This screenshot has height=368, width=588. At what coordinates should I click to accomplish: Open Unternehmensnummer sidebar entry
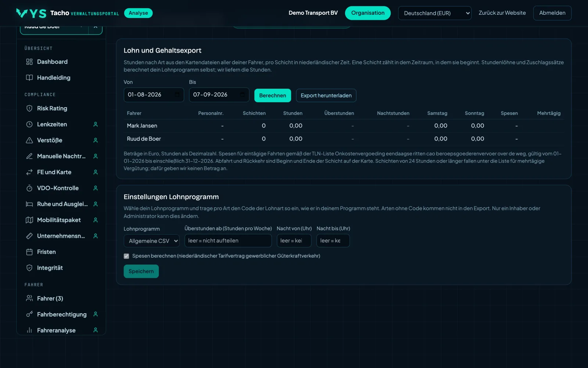point(61,236)
